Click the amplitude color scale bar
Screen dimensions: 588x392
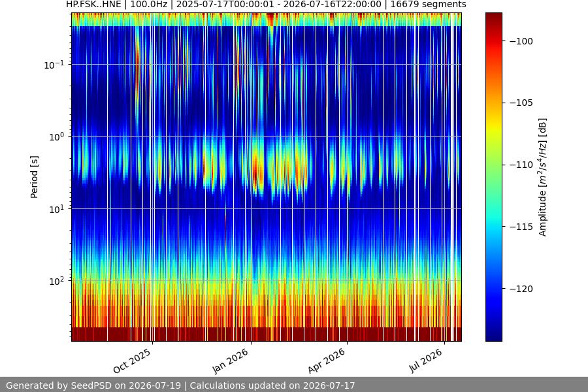coord(493,177)
